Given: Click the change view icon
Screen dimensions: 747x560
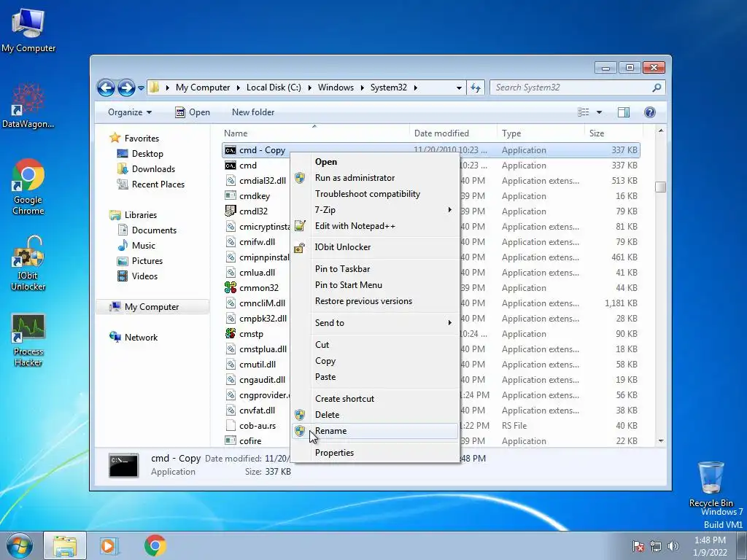Looking at the screenshot, I should 583,112.
